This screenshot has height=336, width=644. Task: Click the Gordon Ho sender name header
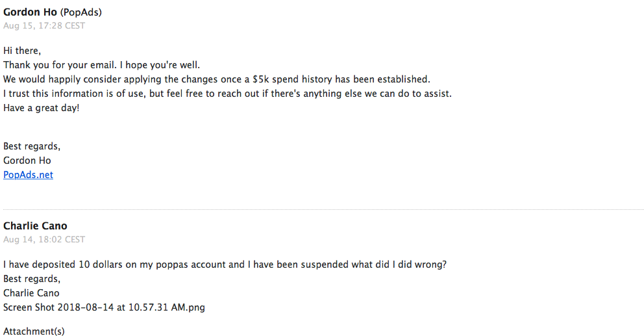[x=31, y=12]
